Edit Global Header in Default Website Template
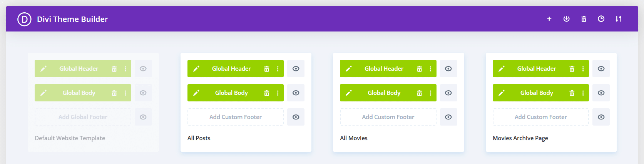The image size is (644, 164). coord(43,69)
